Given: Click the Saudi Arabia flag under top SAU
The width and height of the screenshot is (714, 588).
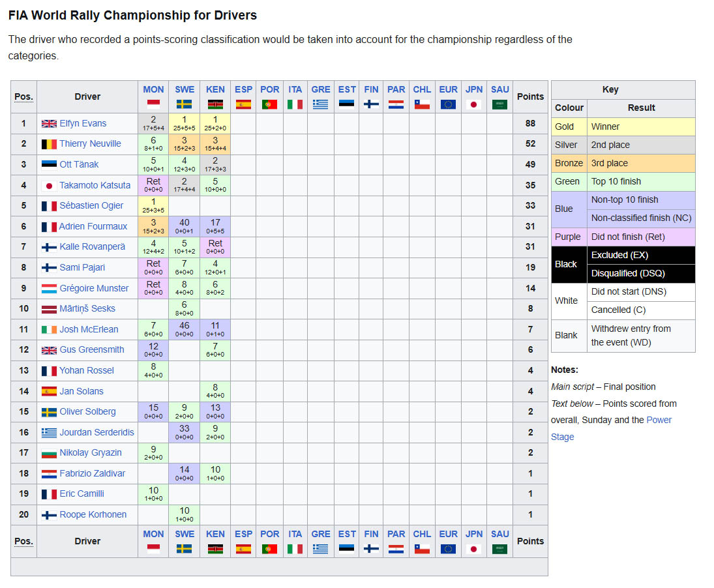Looking at the screenshot, I should (499, 104).
